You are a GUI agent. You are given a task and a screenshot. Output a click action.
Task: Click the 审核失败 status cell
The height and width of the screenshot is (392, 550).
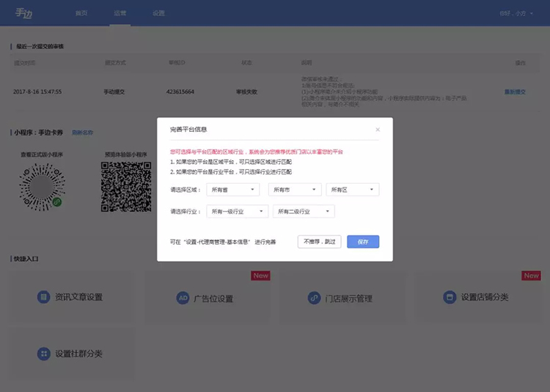click(x=246, y=92)
